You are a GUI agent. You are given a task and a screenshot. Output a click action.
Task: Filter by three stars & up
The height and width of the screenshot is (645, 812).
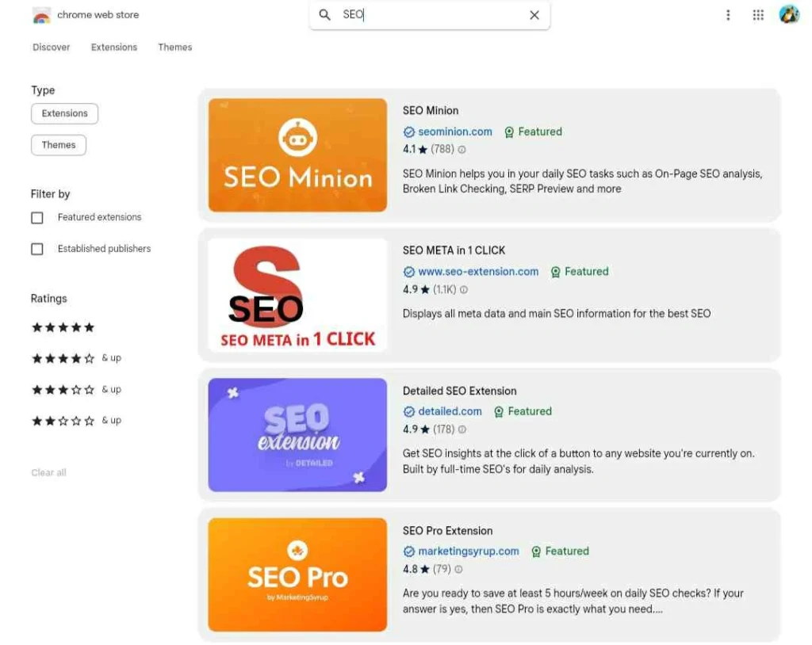76,389
